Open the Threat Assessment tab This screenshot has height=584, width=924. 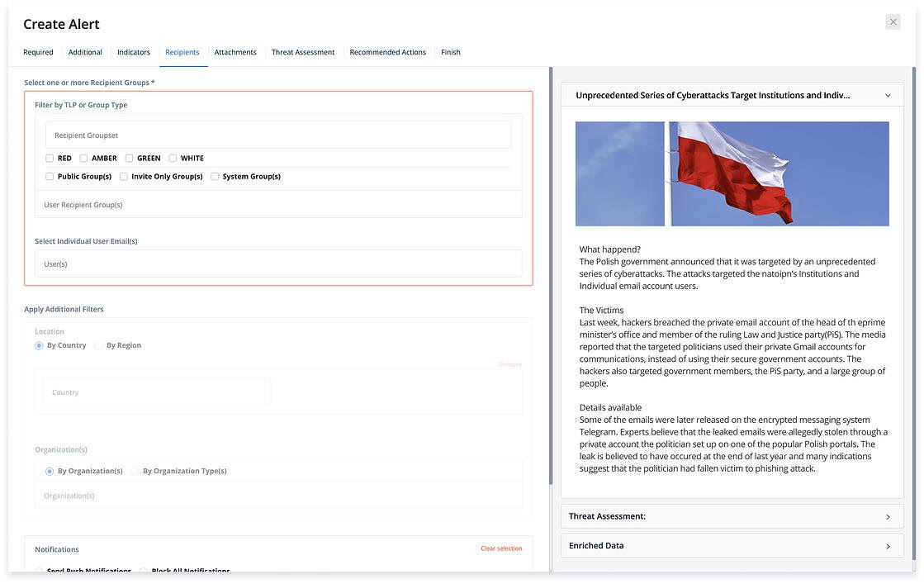tap(303, 53)
